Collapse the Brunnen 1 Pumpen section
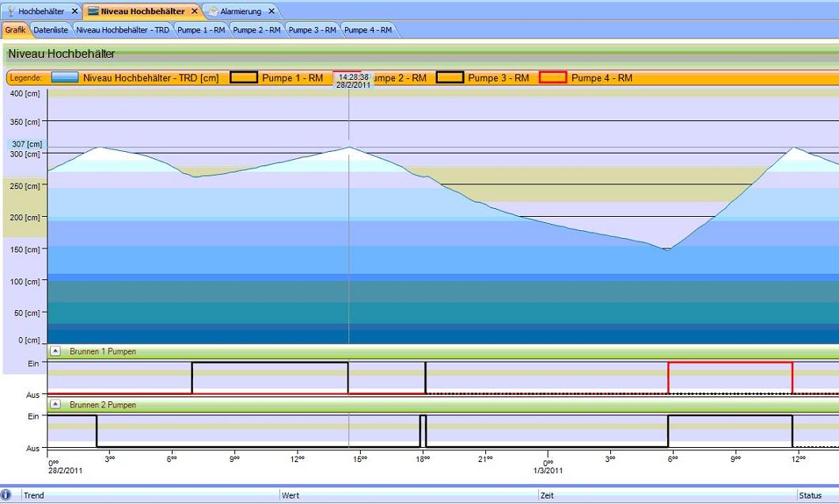 (x=55, y=351)
